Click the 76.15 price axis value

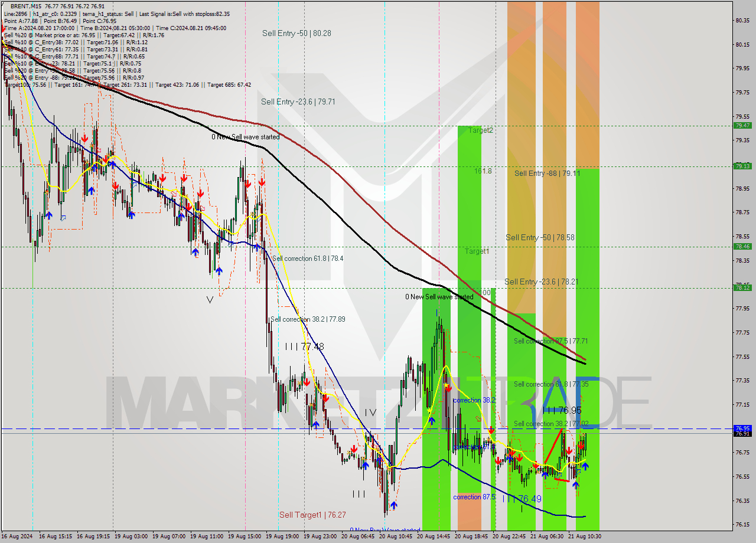[742, 524]
